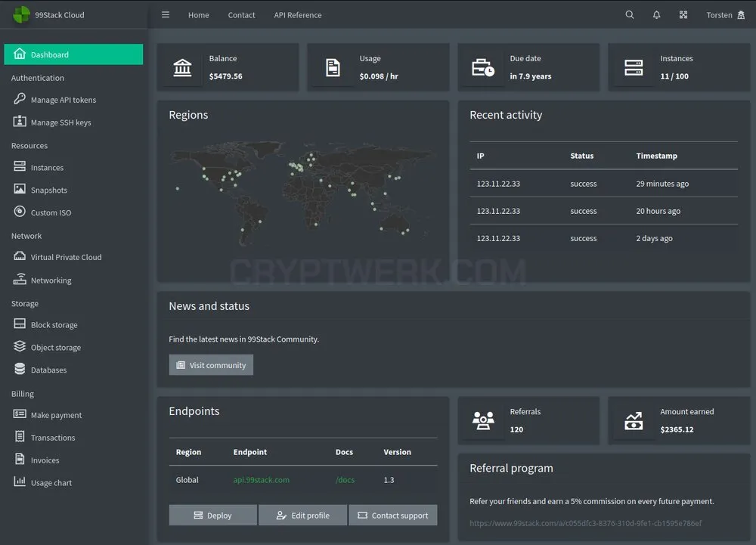Click the amount earned $2365.12
This screenshot has width=756, height=545.
[677, 429]
